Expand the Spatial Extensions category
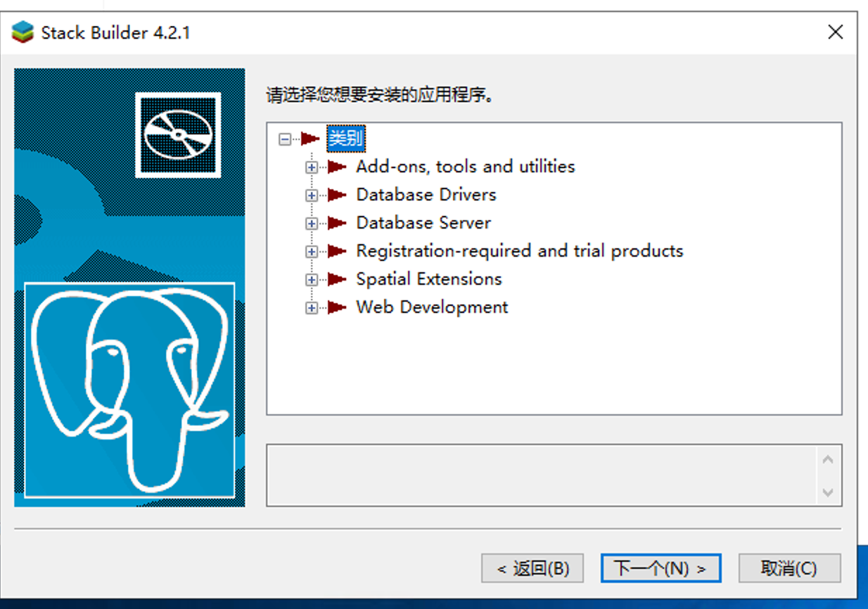 coord(312,280)
